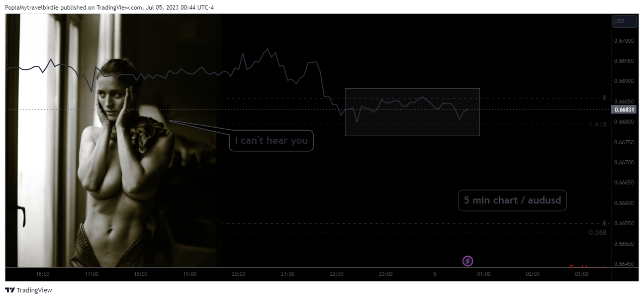
Task: Click the 21:00 time axis label
Action: (x=288, y=274)
